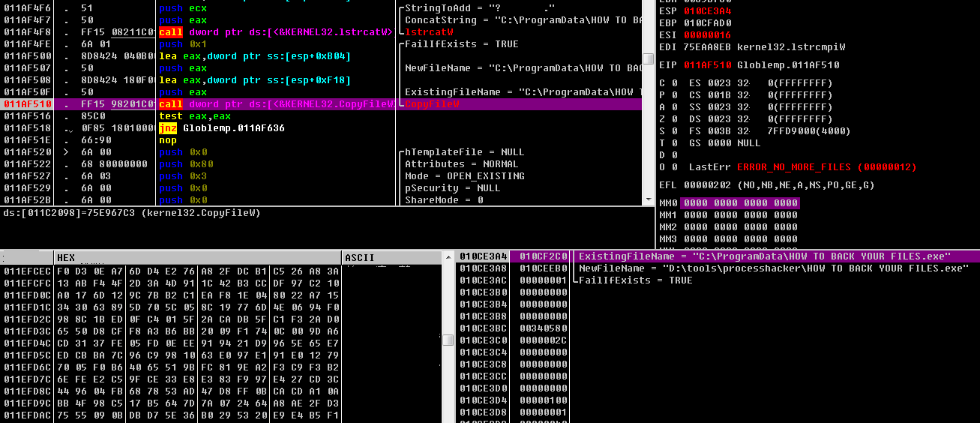The height and width of the screenshot is (423, 980).
Task: Toggle the C carry flag value
Action: pos(672,83)
